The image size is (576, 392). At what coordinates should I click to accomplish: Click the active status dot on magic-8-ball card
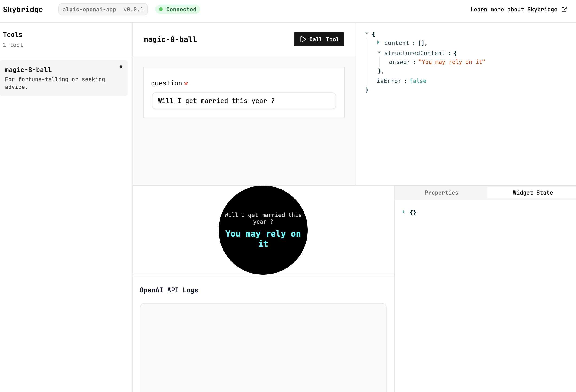[121, 67]
